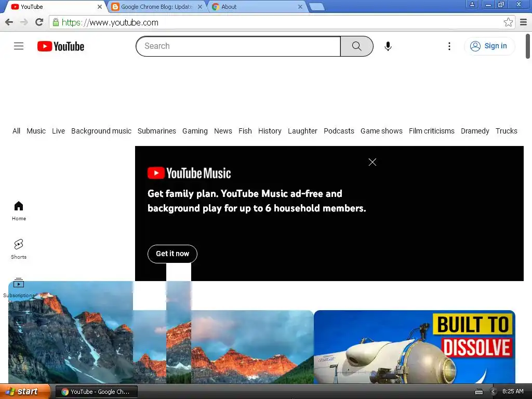532x399 pixels.
Task: Open the Chrome profile user icon
Action: (x=472, y=4)
